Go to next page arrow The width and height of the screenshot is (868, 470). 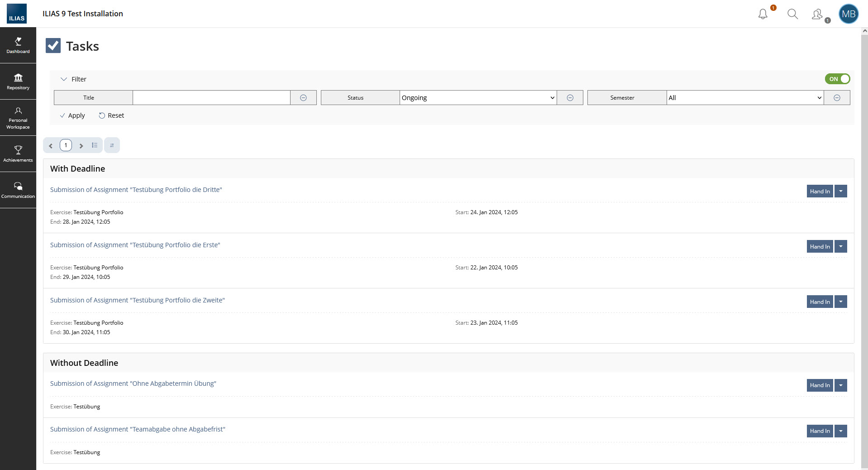pos(81,146)
